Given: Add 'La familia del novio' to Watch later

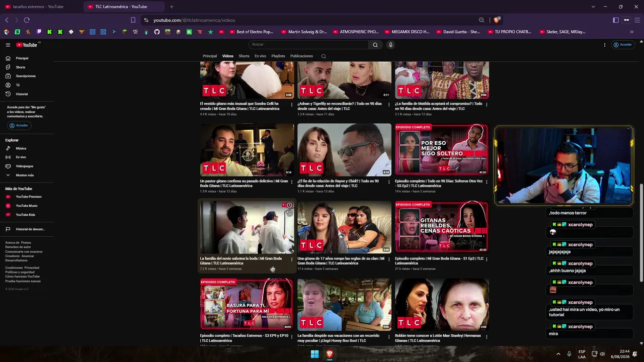Looking at the screenshot, I should [x=289, y=205].
